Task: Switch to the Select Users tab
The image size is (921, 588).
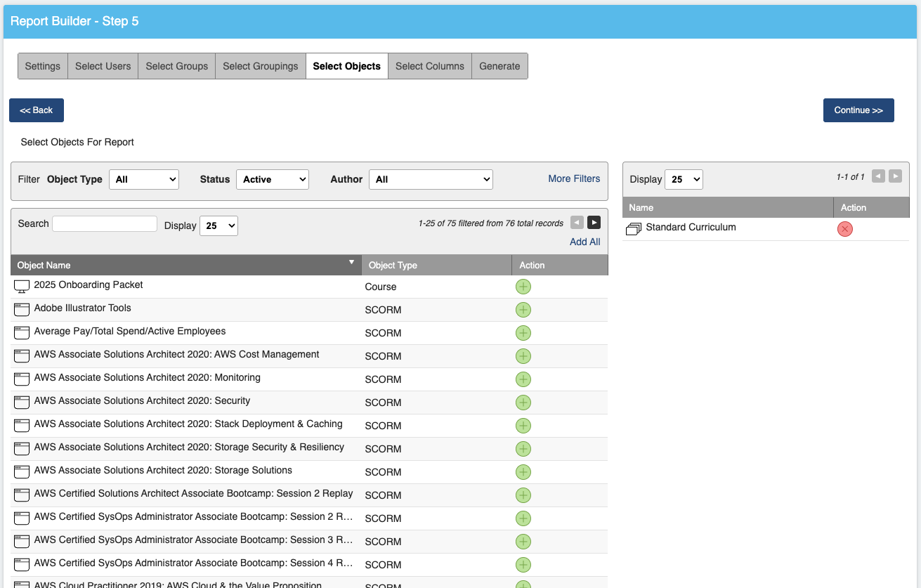Action: pyautogui.click(x=103, y=66)
